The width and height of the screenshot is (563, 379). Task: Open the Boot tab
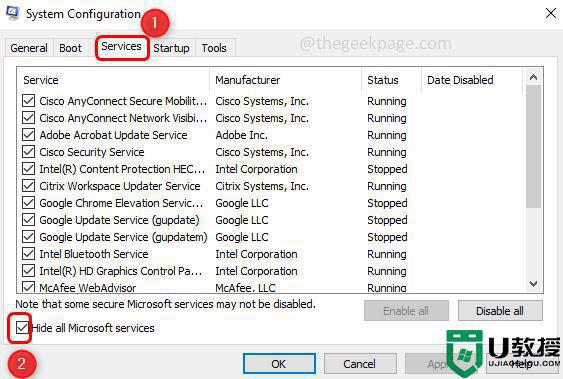pyautogui.click(x=70, y=48)
